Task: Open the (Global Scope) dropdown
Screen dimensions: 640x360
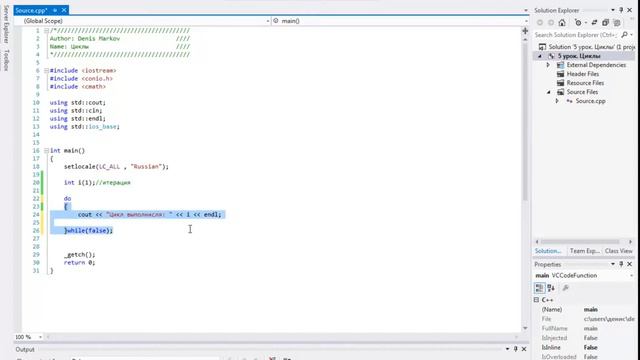Action: point(268,21)
